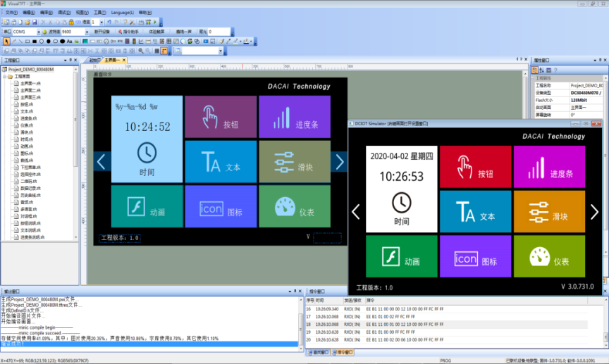Insert a curve chart control
The height and width of the screenshot is (364, 609).
pyautogui.click(x=141, y=41)
